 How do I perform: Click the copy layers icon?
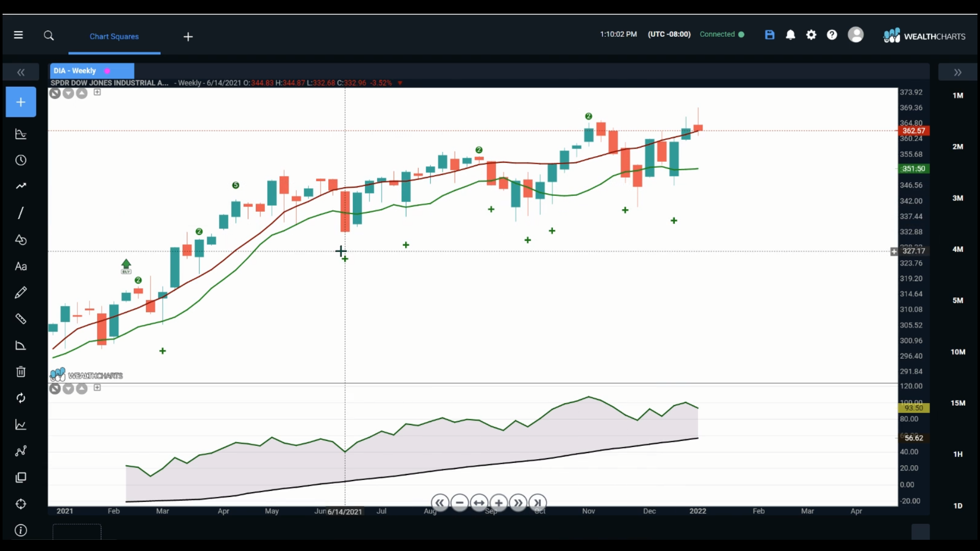pos(21,478)
